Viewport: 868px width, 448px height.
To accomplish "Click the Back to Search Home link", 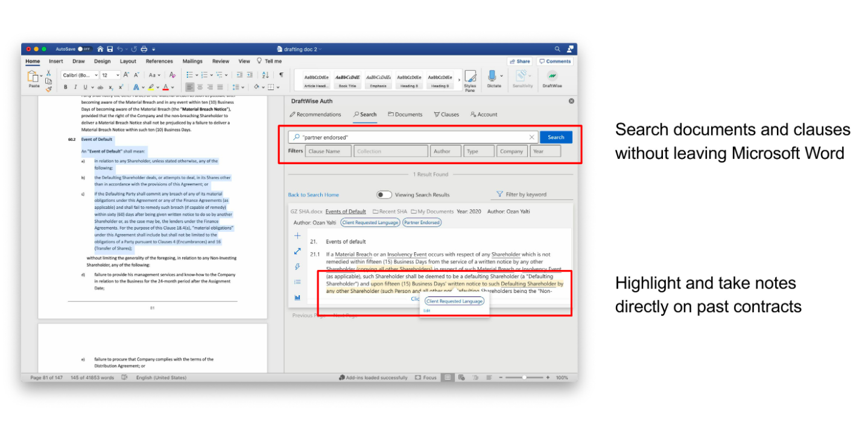I will point(314,195).
